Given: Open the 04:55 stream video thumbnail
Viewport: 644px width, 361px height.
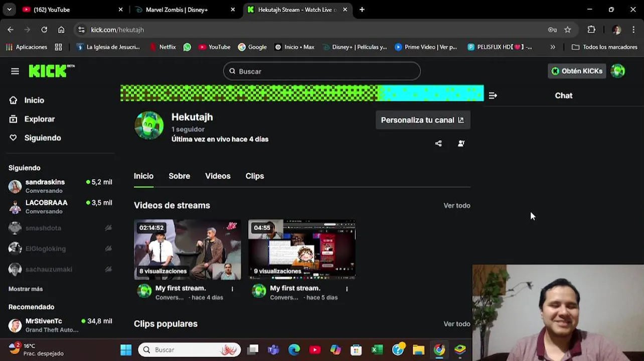Looking at the screenshot, I should (302, 249).
